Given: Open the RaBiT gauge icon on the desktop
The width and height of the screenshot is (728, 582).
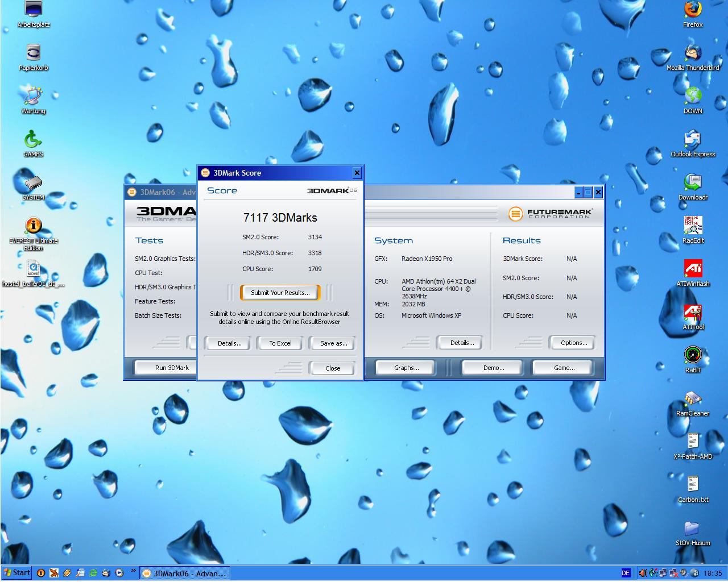Looking at the screenshot, I should coord(693,360).
